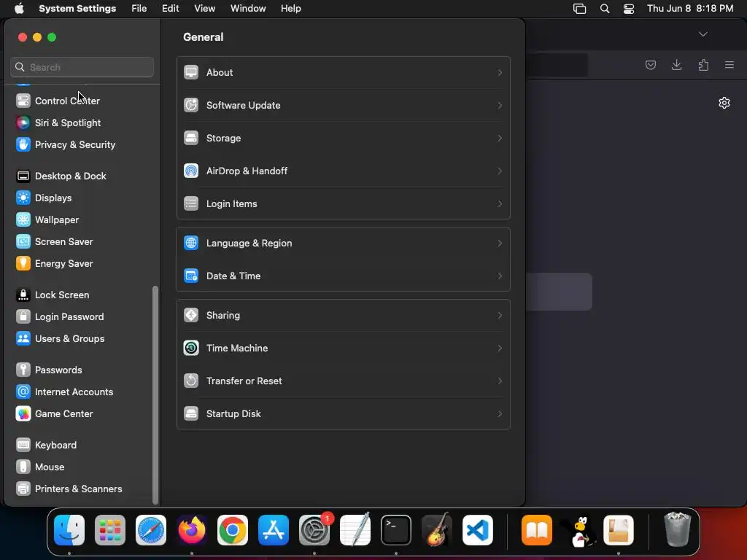747x560 pixels.
Task: Launch Safari from the Dock
Action: pos(151,531)
